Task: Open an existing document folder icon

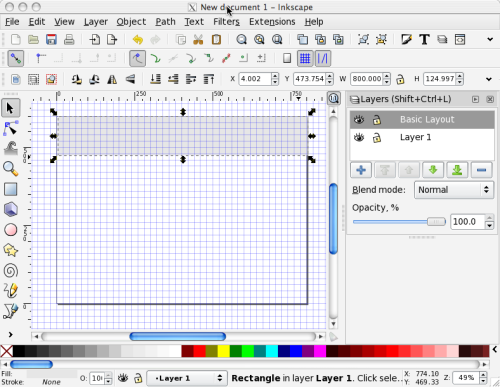Action: [x=33, y=39]
